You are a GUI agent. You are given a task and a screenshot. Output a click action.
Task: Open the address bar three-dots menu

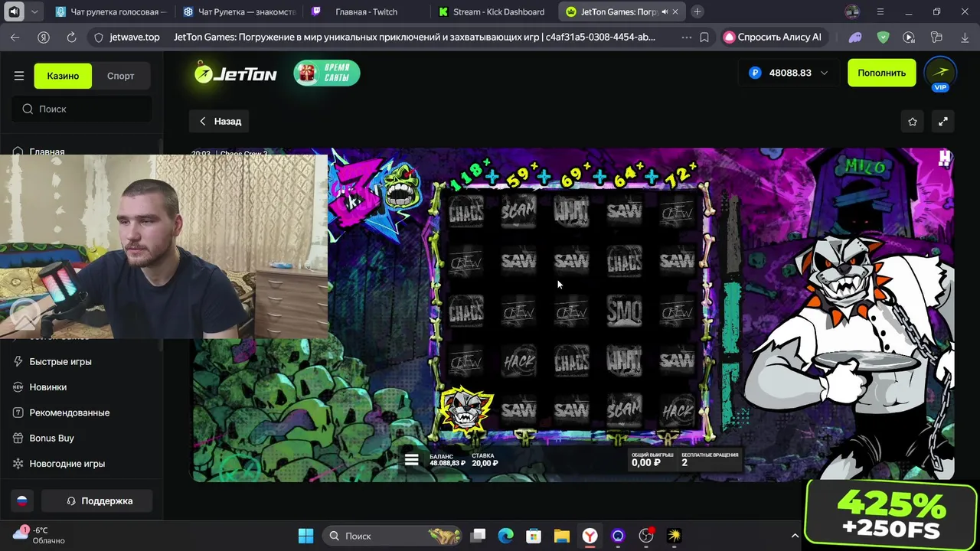(686, 37)
